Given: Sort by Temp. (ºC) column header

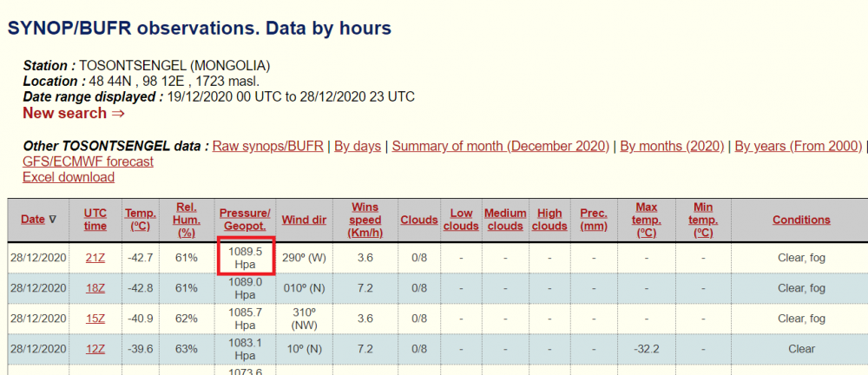Looking at the screenshot, I should (x=140, y=220).
